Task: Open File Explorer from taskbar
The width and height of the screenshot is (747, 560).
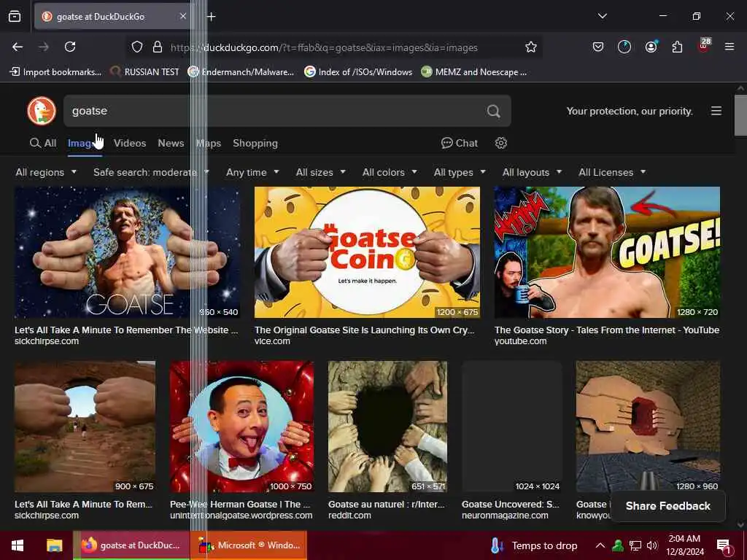Action: coord(54,545)
